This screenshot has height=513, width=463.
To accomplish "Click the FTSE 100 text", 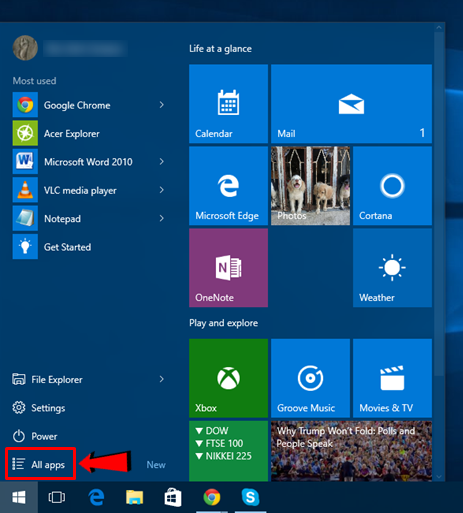I will pos(224,443).
